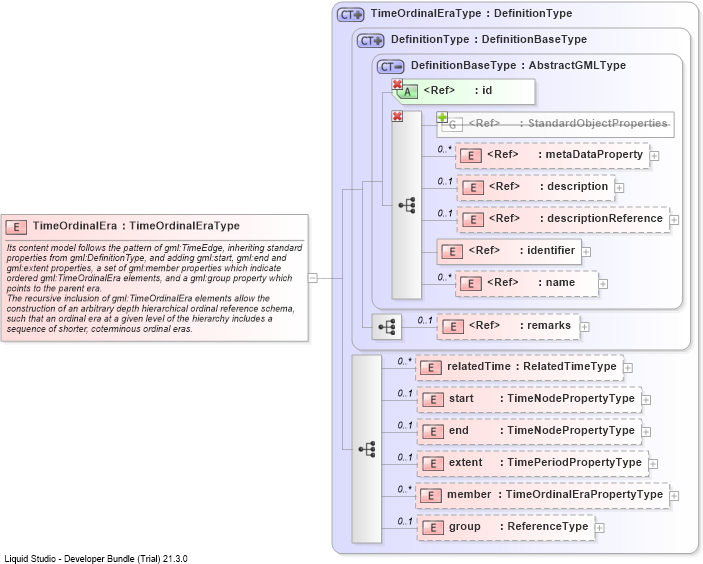Viewport: 703px width, 564px height.
Task: Click the E icon of end element
Action: click(x=433, y=432)
